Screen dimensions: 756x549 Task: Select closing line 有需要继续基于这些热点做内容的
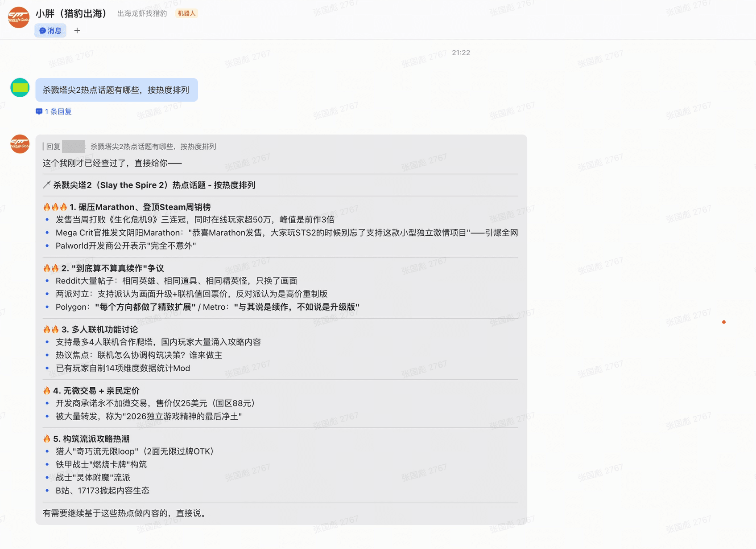pos(125,513)
